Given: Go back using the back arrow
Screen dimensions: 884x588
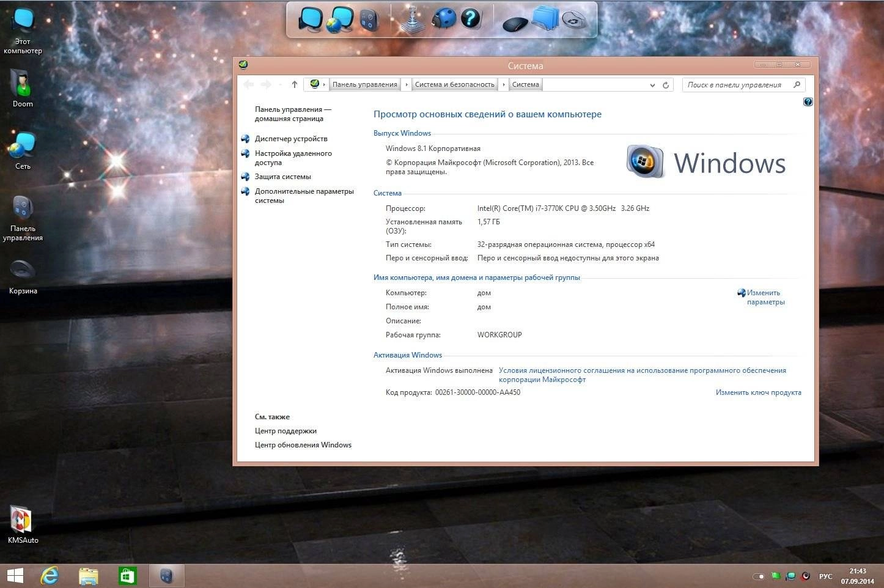Looking at the screenshot, I should pos(248,84).
